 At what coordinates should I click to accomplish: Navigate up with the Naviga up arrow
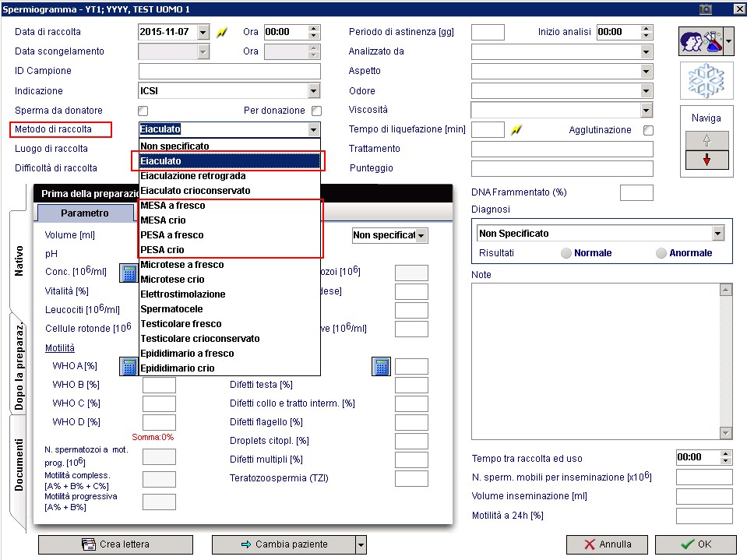coord(706,140)
